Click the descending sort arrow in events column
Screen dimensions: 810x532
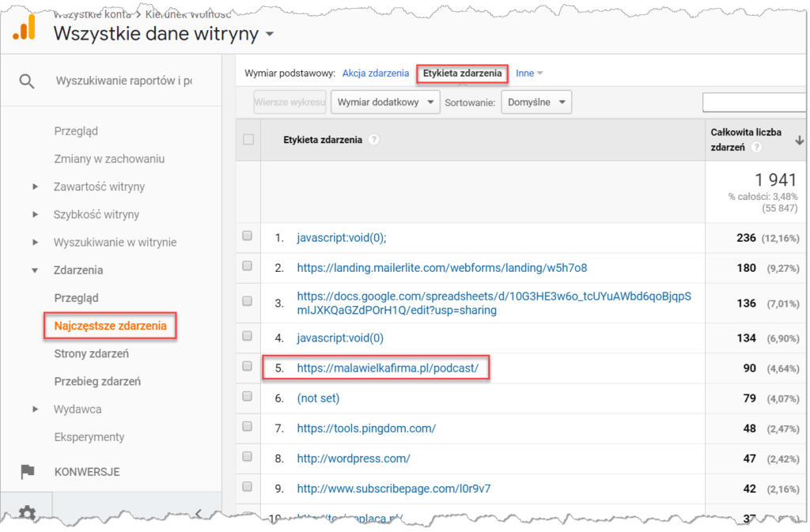(800, 141)
